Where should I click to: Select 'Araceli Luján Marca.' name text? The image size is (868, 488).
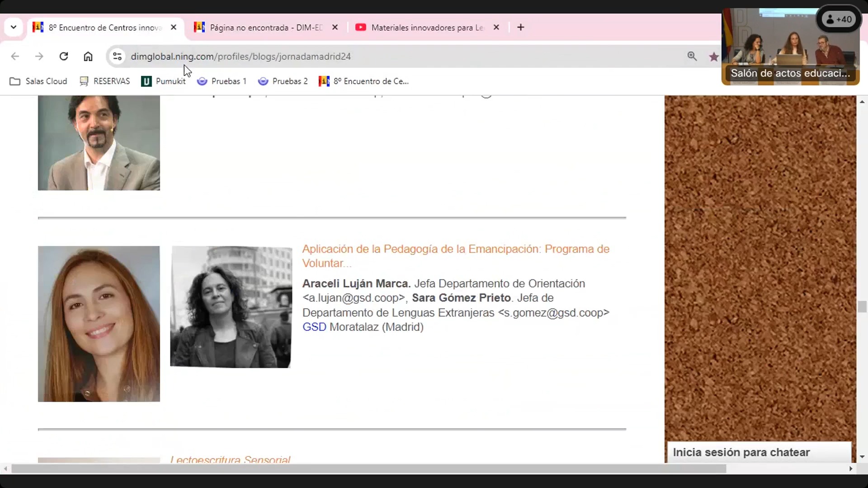pos(356,284)
